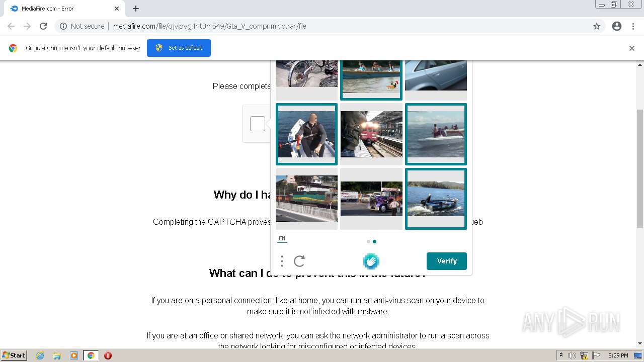Show desktop button on taskbar
Screen dimensions: 644x362
point(638,355)
